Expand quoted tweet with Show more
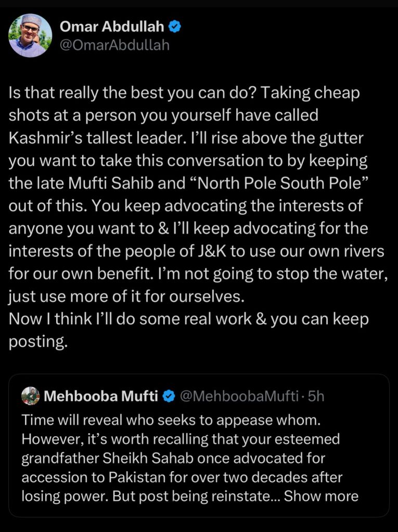This screenshot has width=398, height=532. point(321,495)
